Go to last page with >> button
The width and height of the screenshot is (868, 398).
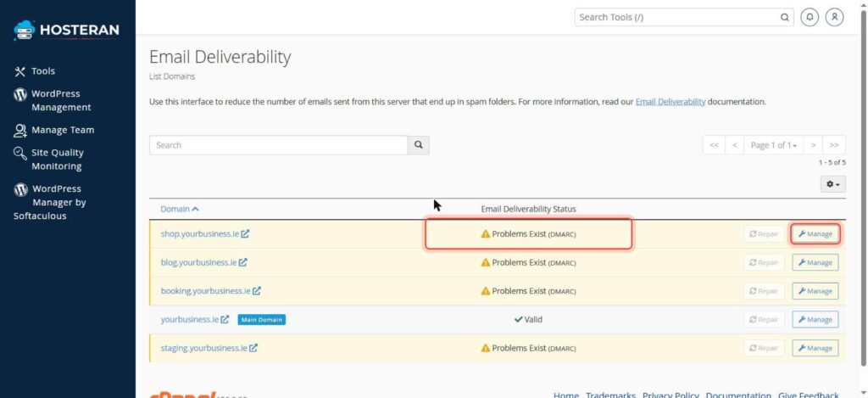(834, 145)
